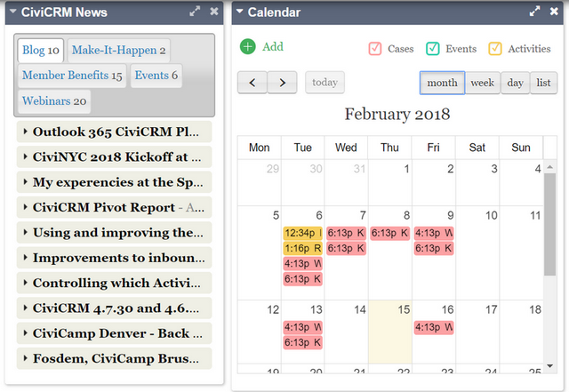This screenshot has width=569, height=392.
Task: Remove the CiviCRM News dashlet with the X
Action: point(214,12)
